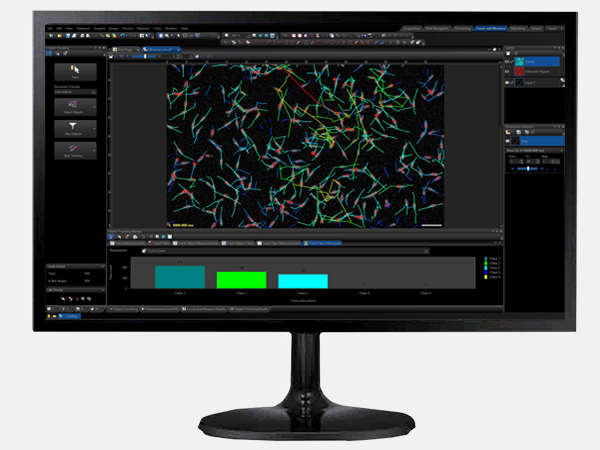Click the teal Class 1 histogram bar

pyautogui.click(x=179, y=276)
